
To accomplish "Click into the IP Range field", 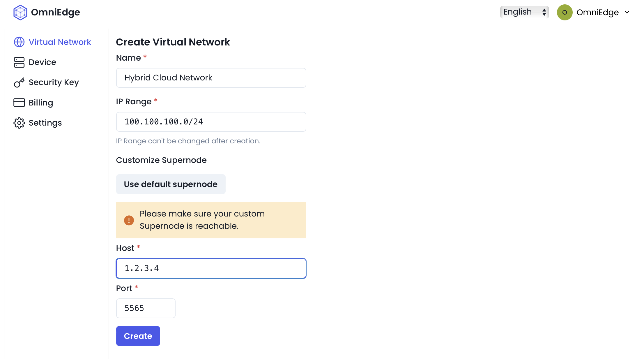I will tap(211, 122).
